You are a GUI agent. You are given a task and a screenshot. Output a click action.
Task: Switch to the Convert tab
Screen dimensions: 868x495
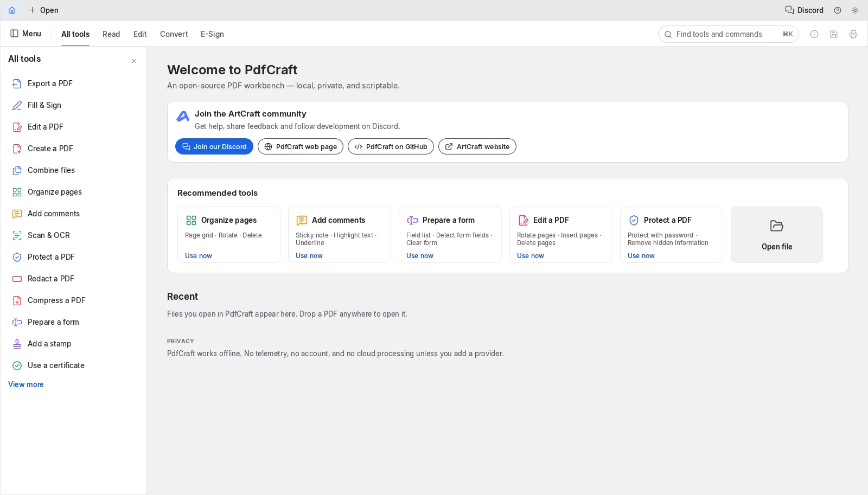(174, 34)
